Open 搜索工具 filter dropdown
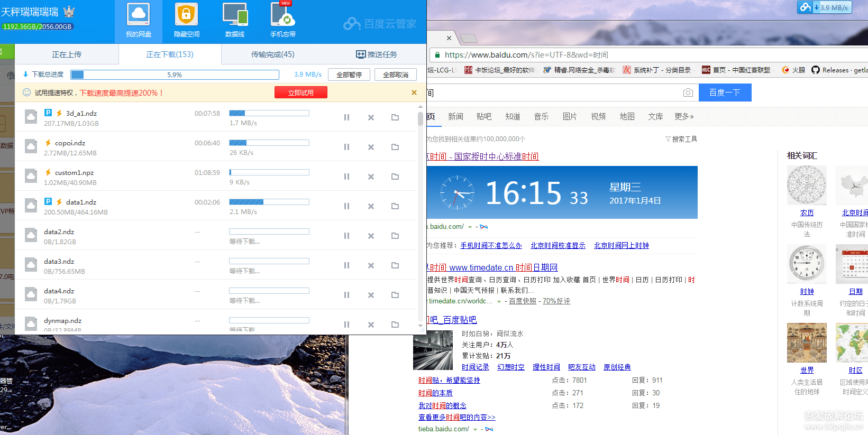 [681, 139]
